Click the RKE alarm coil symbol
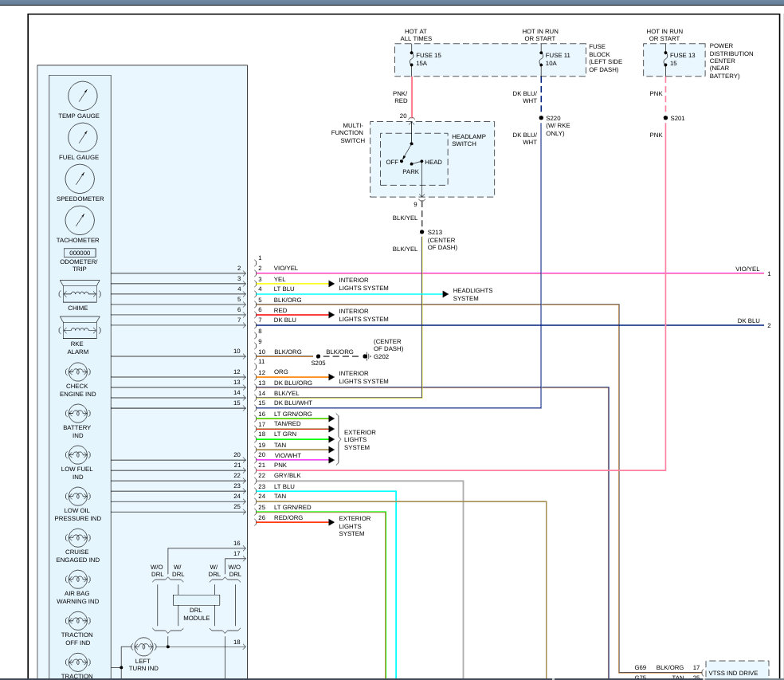The height and width of the screenshot is (680, 784). pos(79,329)
